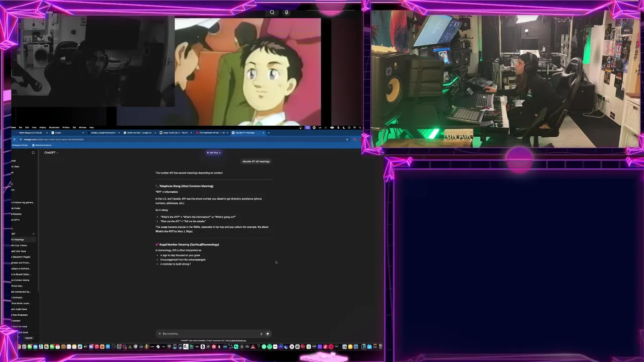
Task: Click the search magnifier icon above the anime video
Action: point(272,13)
